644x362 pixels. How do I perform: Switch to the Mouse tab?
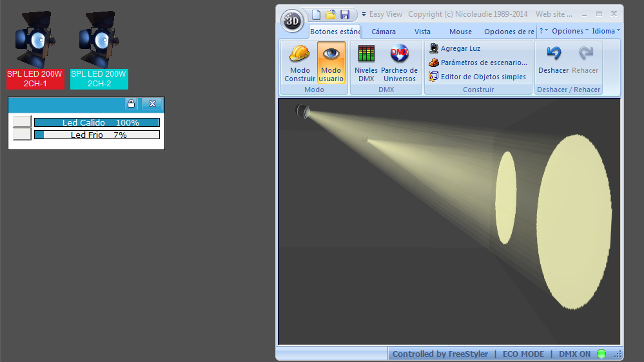pos(460,32)
